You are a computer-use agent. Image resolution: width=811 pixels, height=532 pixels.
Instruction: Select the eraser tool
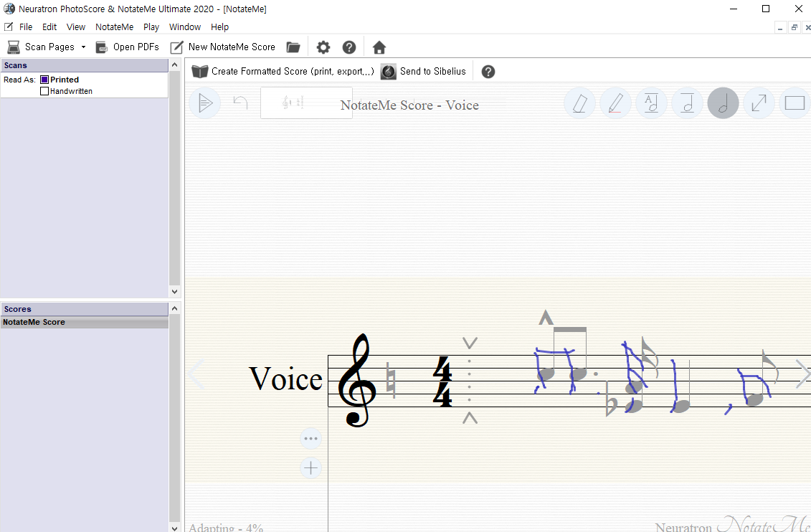point(580,103)
